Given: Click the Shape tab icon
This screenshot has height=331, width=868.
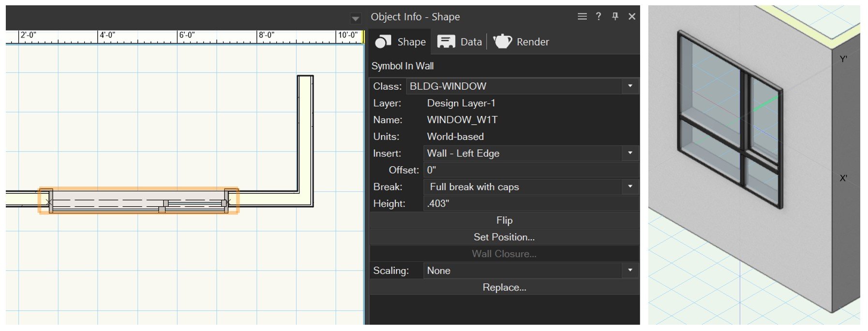Looking at the screenshot, I should (x=383, y=42).
